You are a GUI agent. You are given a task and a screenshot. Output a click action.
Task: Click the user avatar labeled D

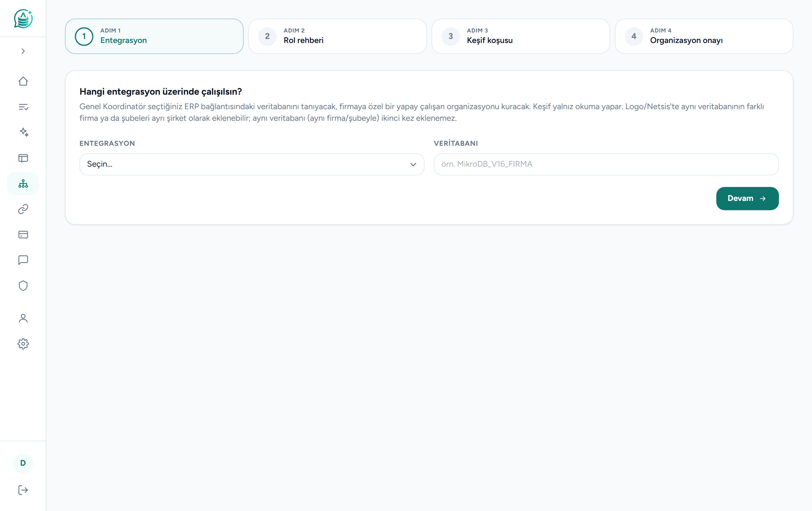pyautogui.click(x=23, y=463)
